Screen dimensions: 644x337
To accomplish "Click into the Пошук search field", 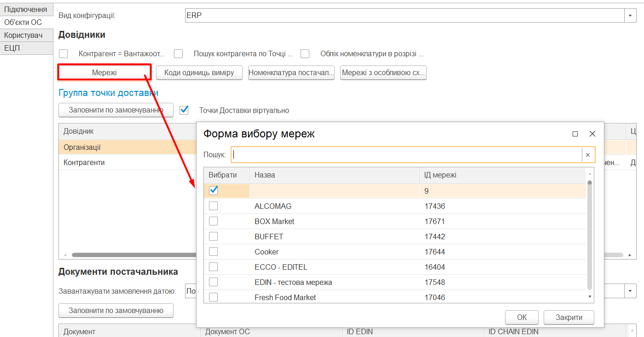I will tap(406, 155).
